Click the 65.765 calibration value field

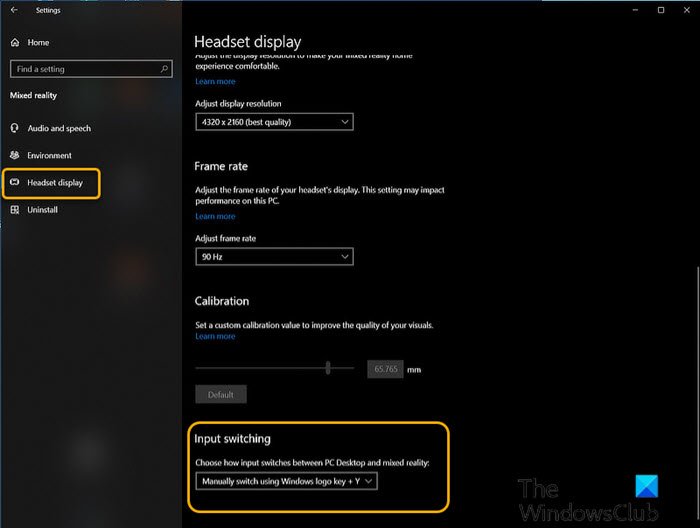385,369
